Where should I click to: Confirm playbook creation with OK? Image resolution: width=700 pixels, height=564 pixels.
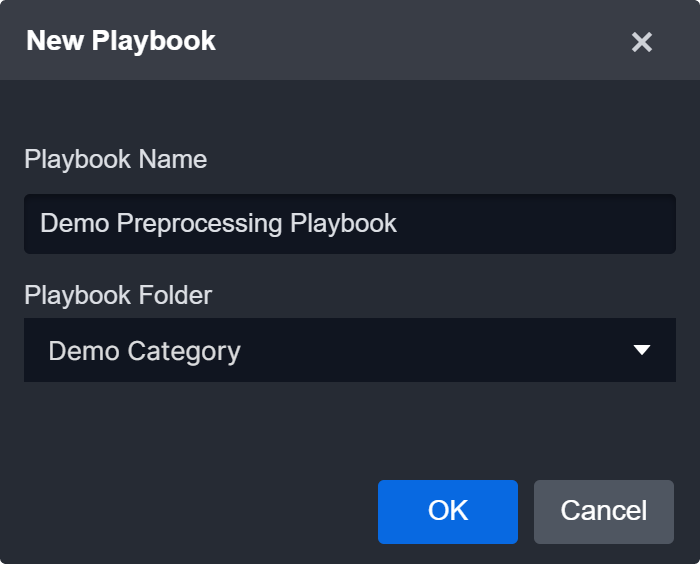(447, 511)
